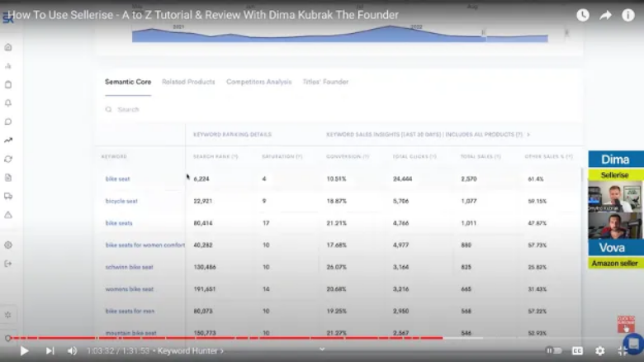Open the trending arrow icon in the sidebar
This screenshot has height=362, width=644.
click(8, 141)
